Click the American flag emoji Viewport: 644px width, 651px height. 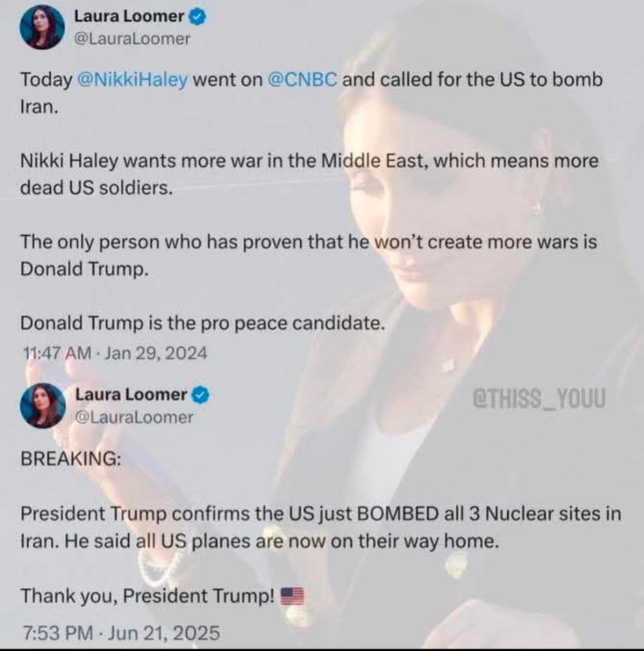[293, 596]
